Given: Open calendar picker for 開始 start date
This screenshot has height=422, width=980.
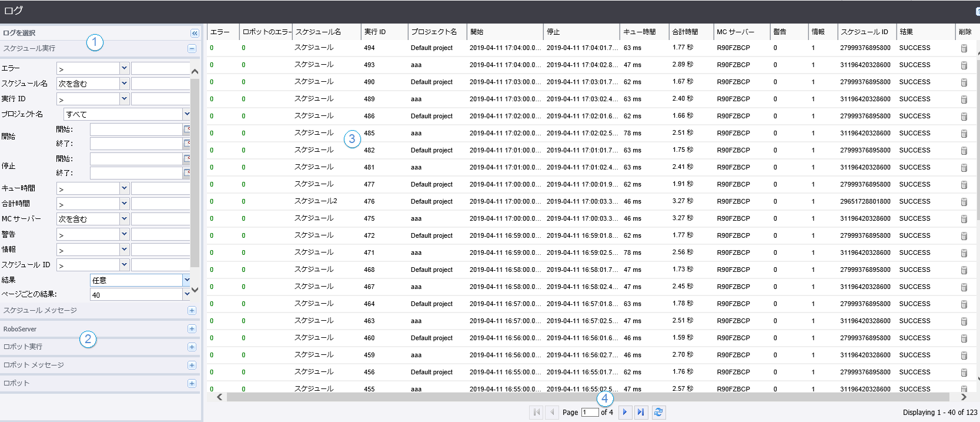Looking at the screenshot, I should 187,129.
